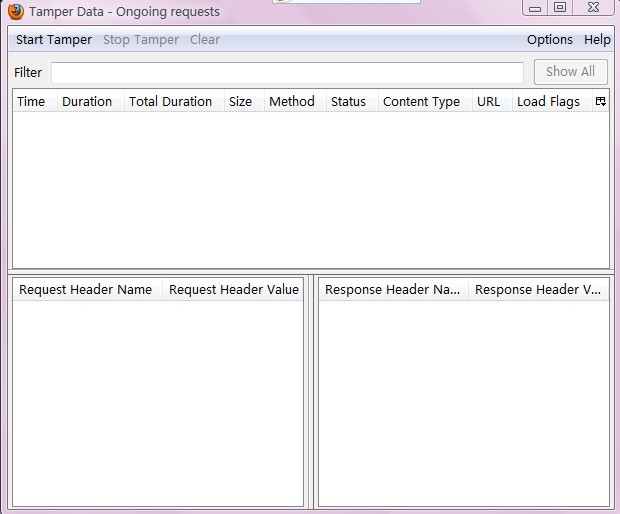
Task: Click Response Header Value column header
Action: [x=539, y=289]
